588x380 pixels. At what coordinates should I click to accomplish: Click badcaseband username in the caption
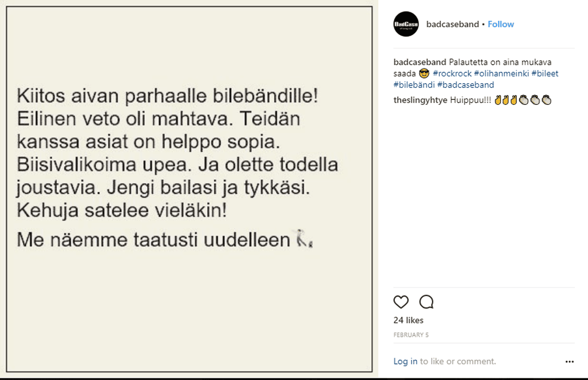point(420,62)
